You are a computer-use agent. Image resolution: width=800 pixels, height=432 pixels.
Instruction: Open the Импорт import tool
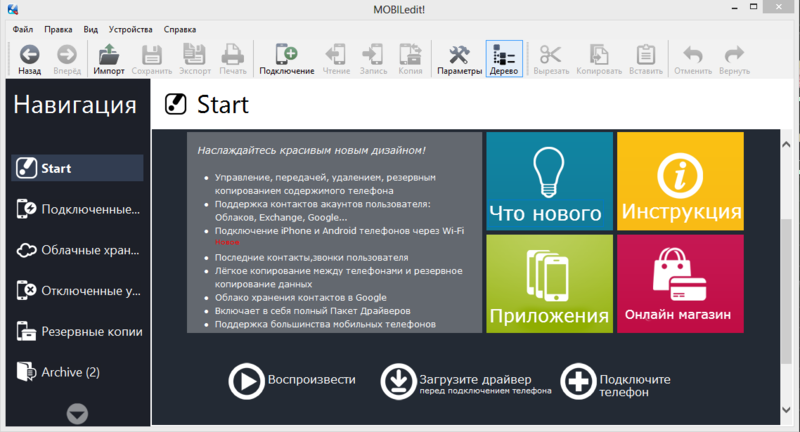click(109, 59)
